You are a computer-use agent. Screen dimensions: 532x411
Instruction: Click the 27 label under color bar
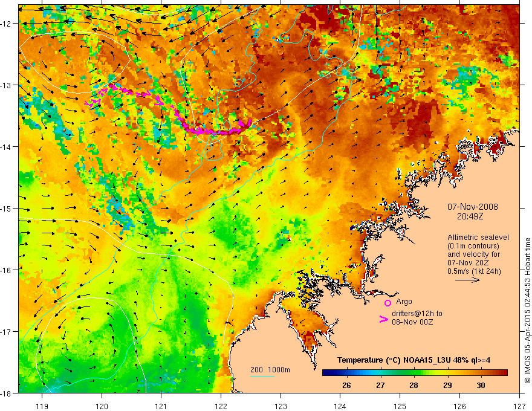tap(380, 385)
